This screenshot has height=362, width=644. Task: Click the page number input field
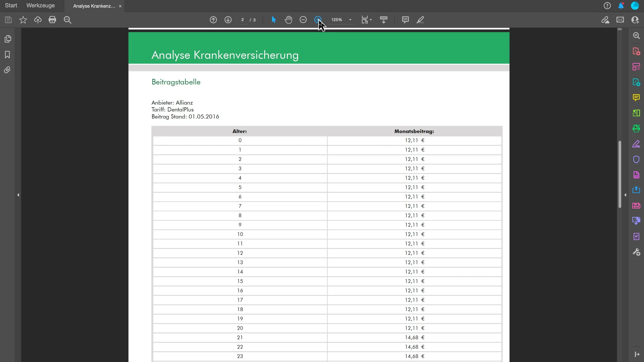pyautogui.click(x=242, y=20)
